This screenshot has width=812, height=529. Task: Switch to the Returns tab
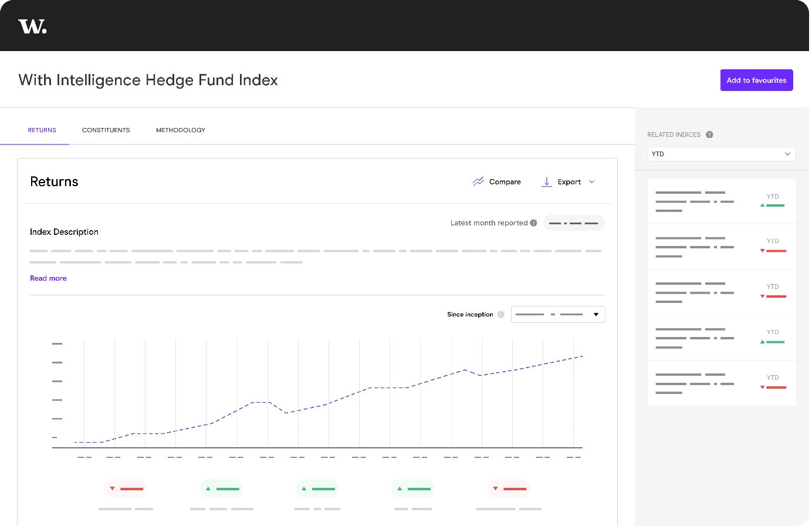click(x=42, y=130)
